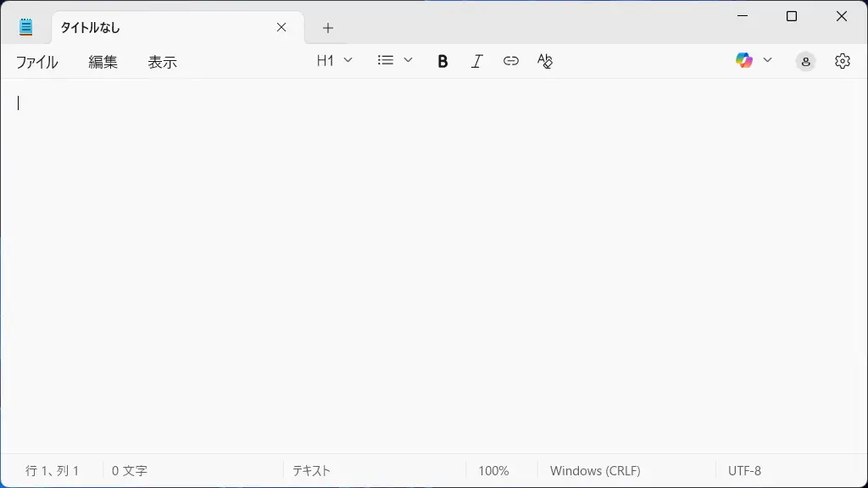Clear formatting with the eraser icon
This screenshot has height=488, width=868.
(x=545, y=61)
